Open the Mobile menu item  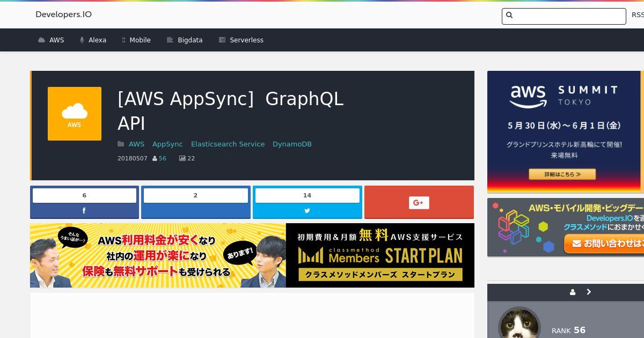(x=136, y=40)
